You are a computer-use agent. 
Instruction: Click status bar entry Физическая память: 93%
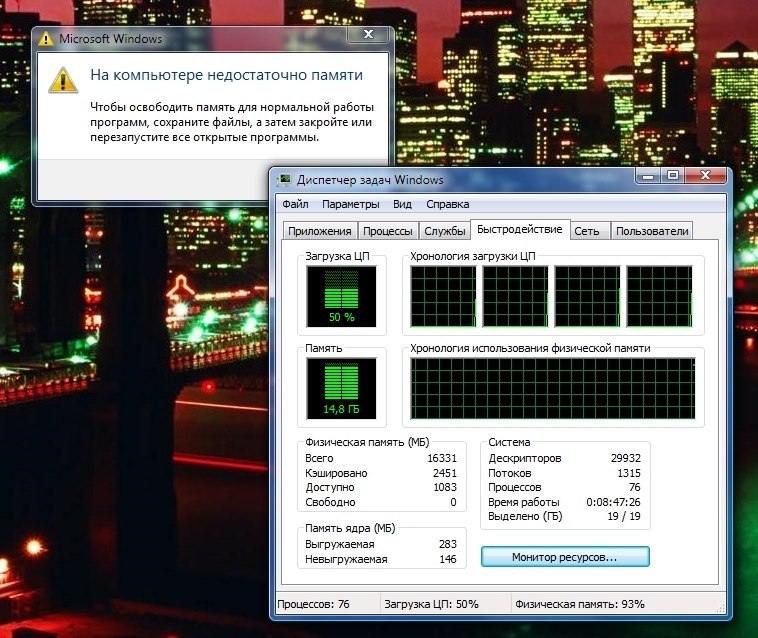580,604
